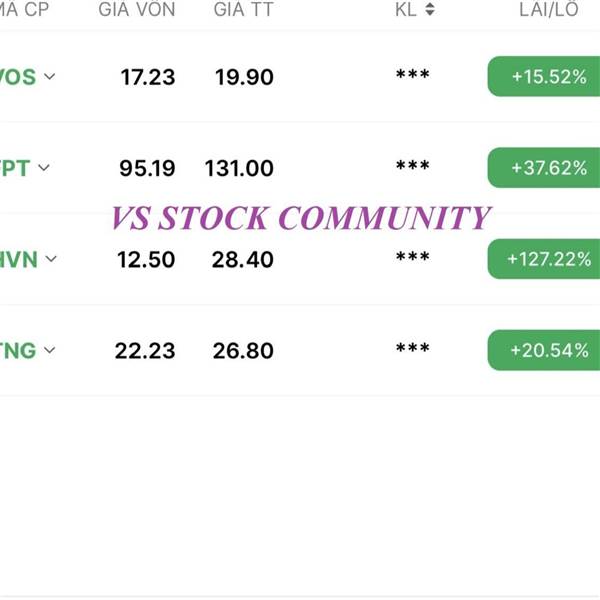
Task: Tap the +127.22% profit badge
Action: (544, 259)
